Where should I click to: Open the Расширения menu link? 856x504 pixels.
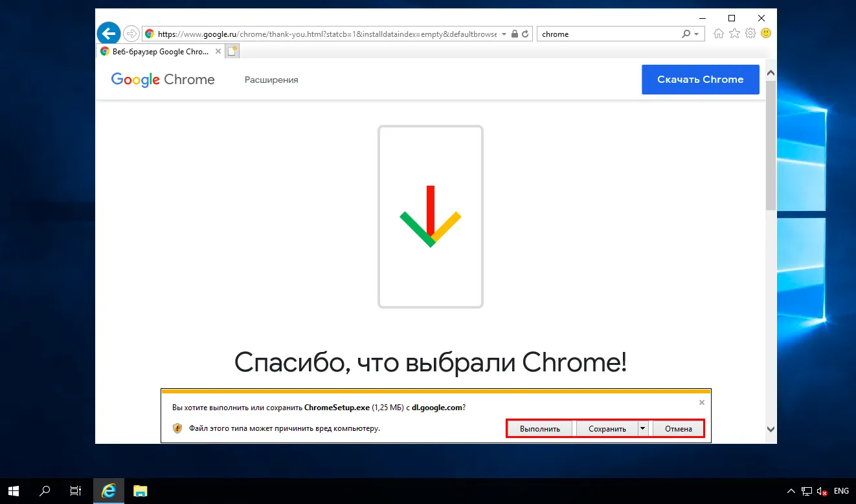click(271, 80)
